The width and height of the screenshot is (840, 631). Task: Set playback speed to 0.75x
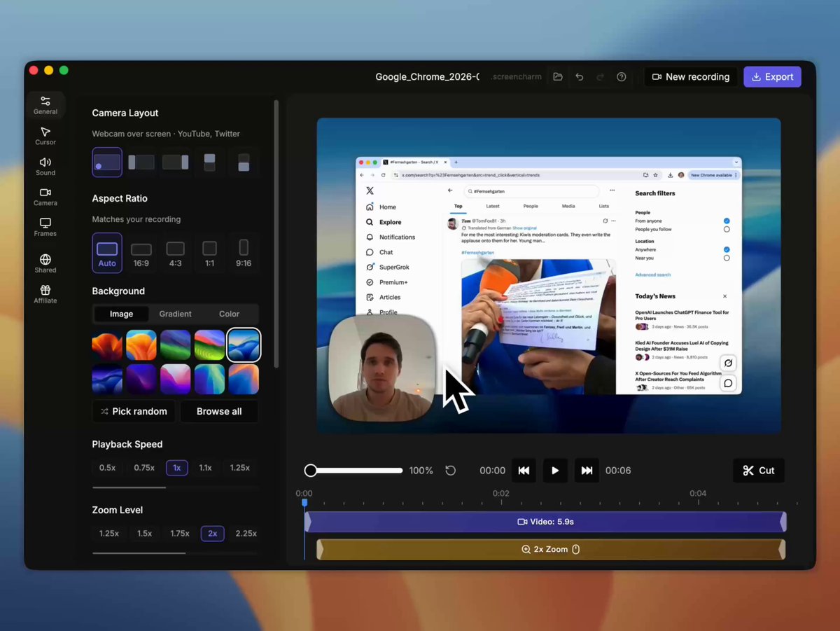point(144,468)
